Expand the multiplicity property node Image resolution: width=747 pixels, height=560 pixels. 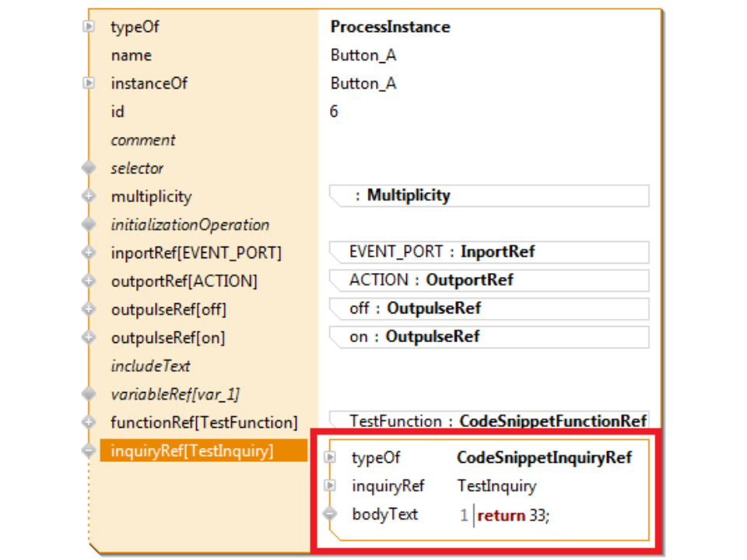click(x=89, y=197)
